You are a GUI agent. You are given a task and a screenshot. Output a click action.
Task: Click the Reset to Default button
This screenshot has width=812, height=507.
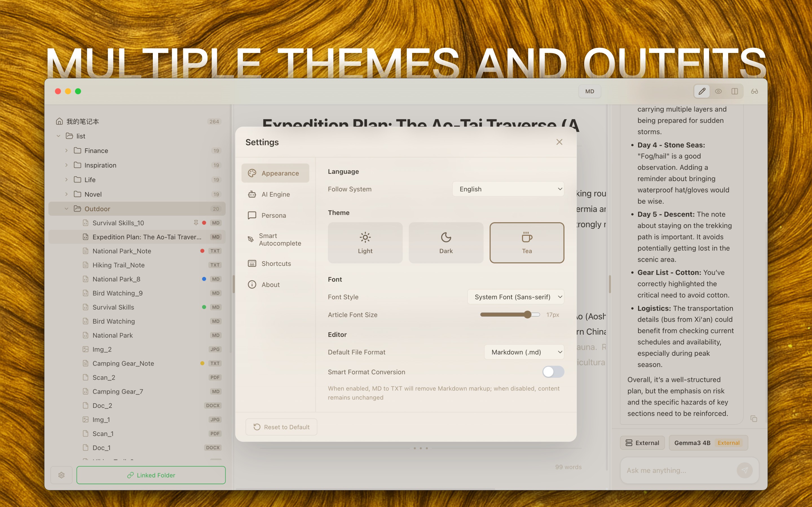[281, 426]
